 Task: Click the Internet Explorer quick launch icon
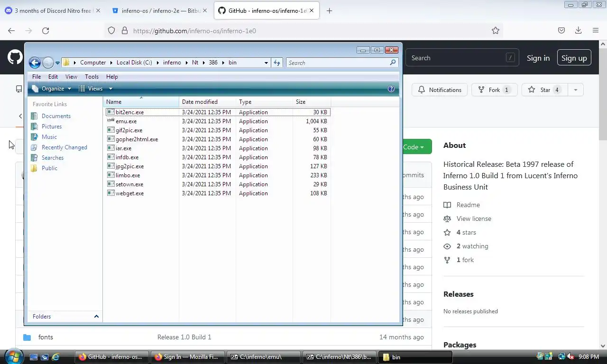[55, 357]
